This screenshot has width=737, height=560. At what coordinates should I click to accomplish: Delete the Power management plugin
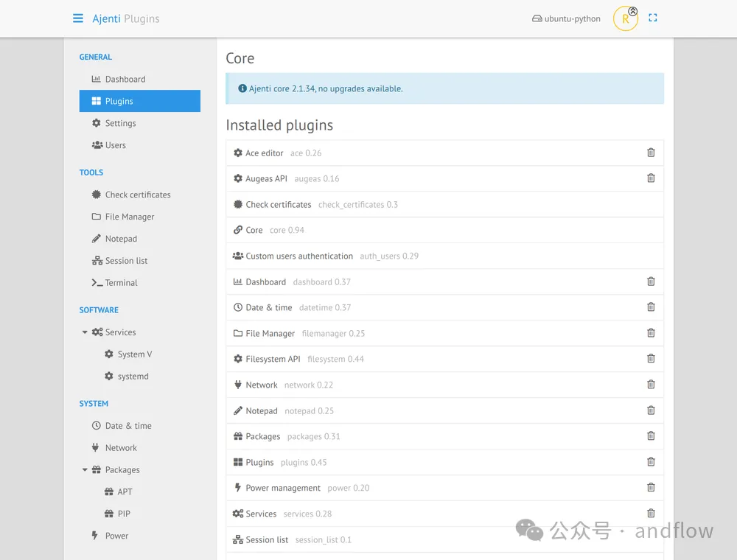pyautogui.click(x=651, y=488)
